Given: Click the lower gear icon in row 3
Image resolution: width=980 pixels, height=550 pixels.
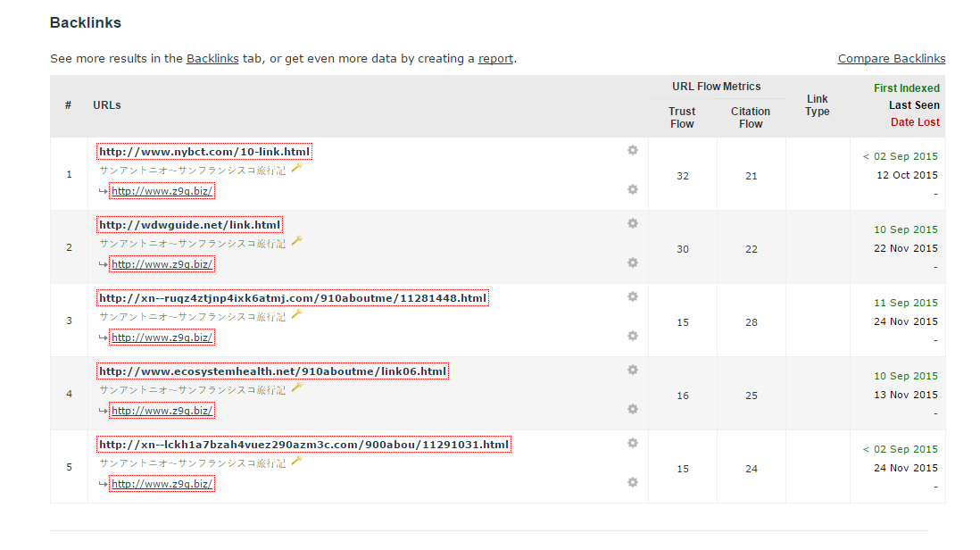Looking at the screenshot, I should [633, 336].
